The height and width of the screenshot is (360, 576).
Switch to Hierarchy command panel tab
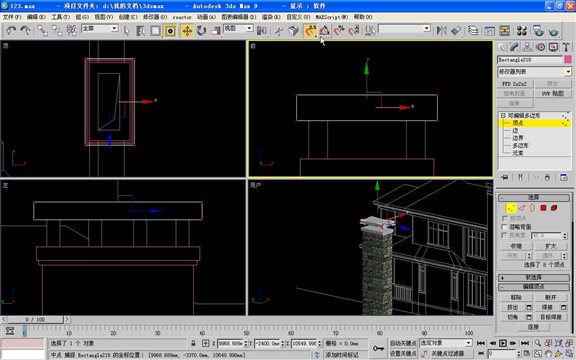pos(527,47)
